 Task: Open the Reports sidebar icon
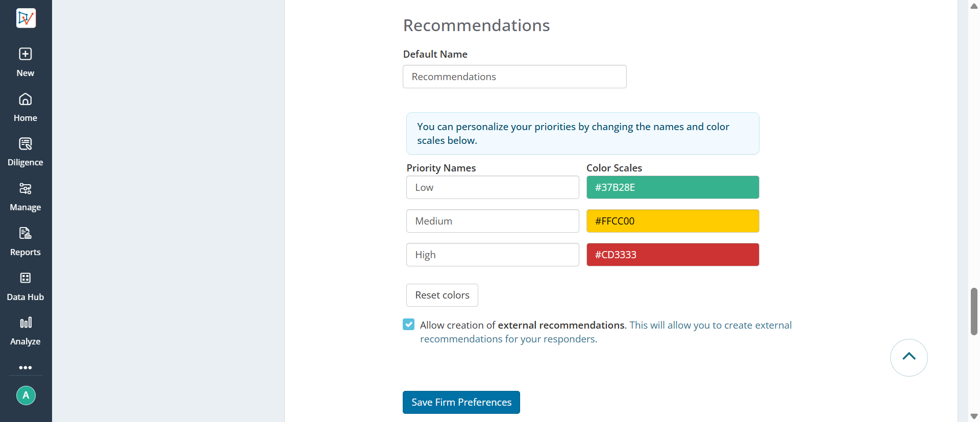26,233
